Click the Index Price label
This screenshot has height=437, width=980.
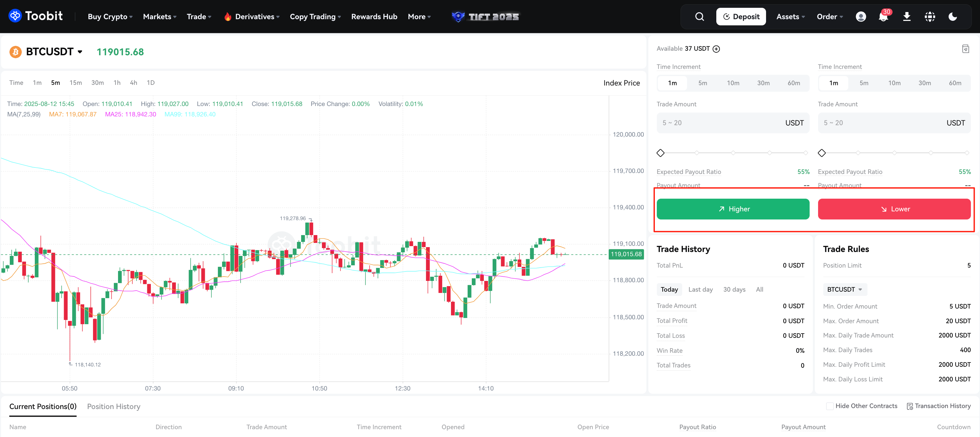click(x=621, y=83)
